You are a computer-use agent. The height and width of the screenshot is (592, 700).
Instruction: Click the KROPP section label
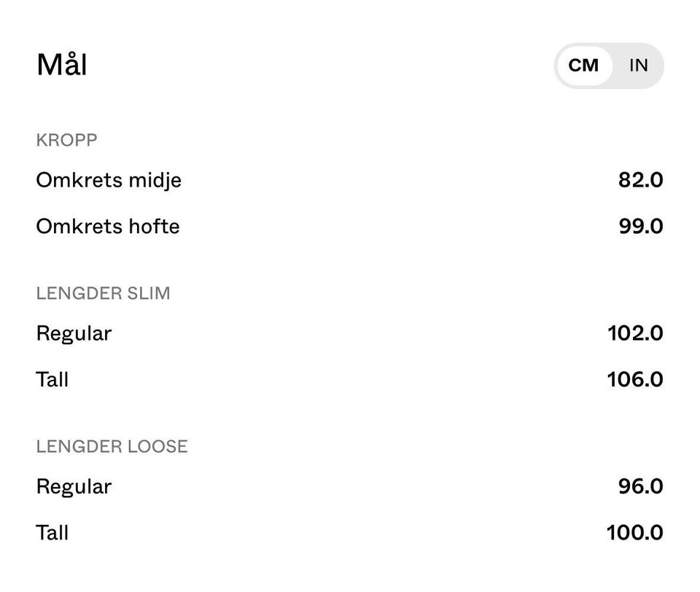pos(66,140)
